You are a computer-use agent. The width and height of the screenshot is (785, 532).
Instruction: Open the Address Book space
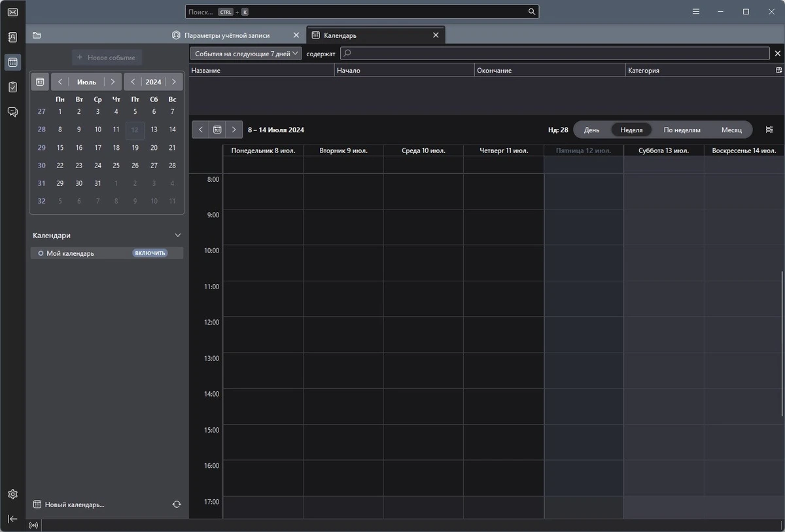coord(12,37)
